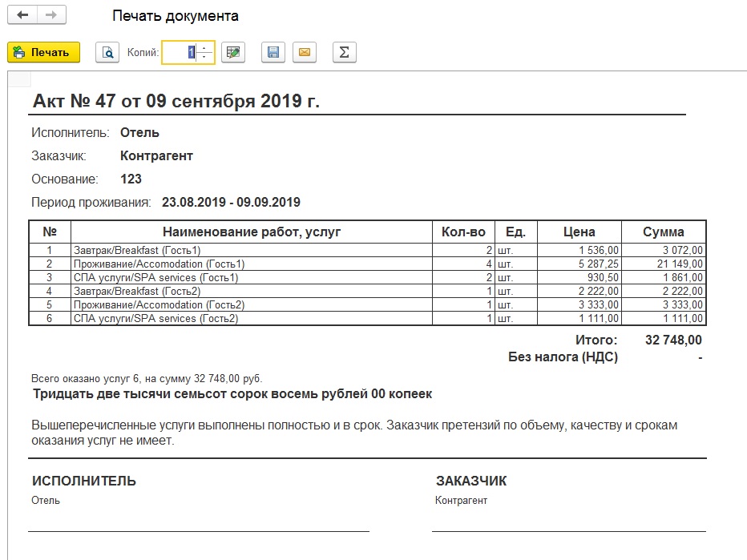Image resolution: width=747 pixels, height=560 pixels.
Task: Select row Завтрак/Breakfast (Гость2)
Action: click(367, 291)
